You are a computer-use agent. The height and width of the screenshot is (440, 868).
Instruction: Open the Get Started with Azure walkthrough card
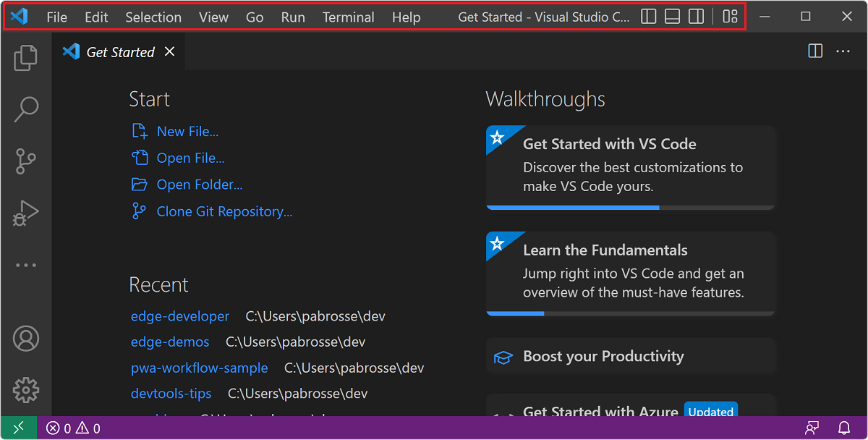[600, 411]
